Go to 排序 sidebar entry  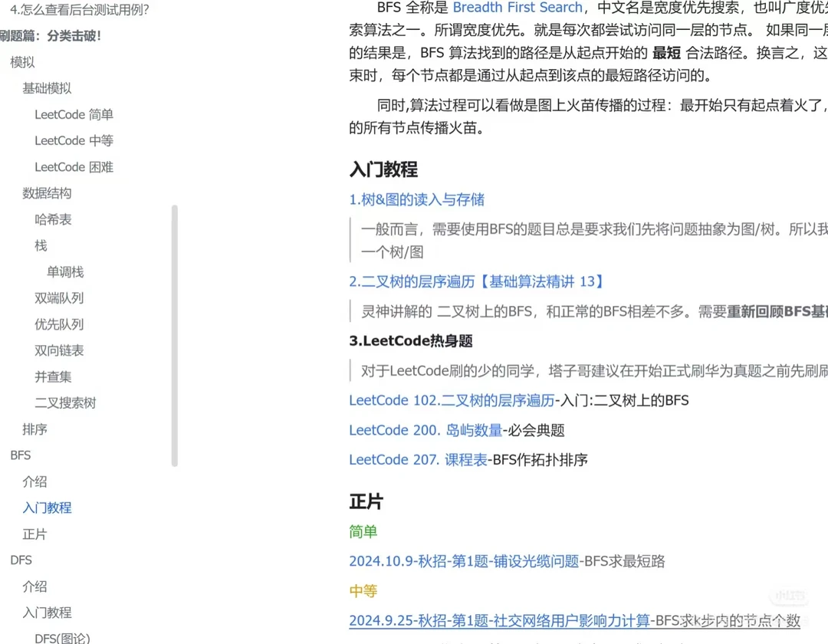click(x=34, y=429)
